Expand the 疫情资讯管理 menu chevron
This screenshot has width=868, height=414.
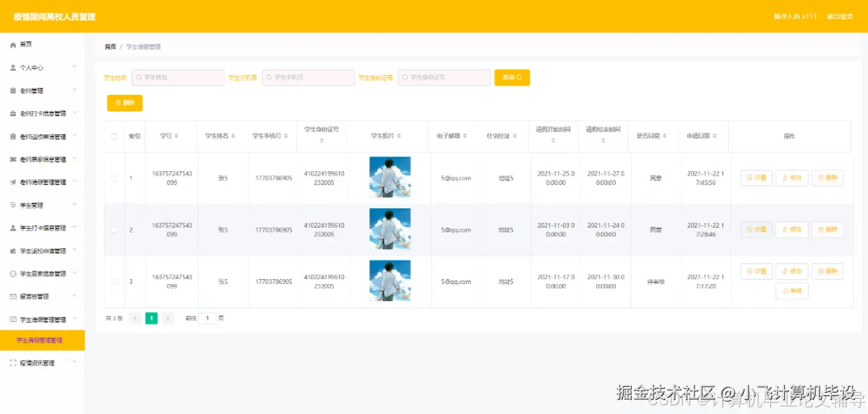74,362
